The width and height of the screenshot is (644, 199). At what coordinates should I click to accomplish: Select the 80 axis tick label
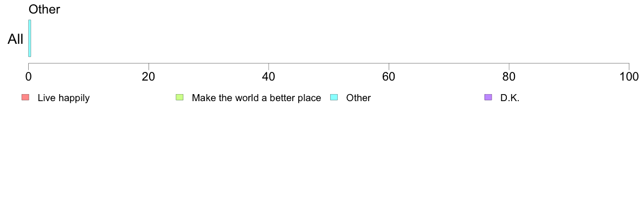[x=509, y=76]
